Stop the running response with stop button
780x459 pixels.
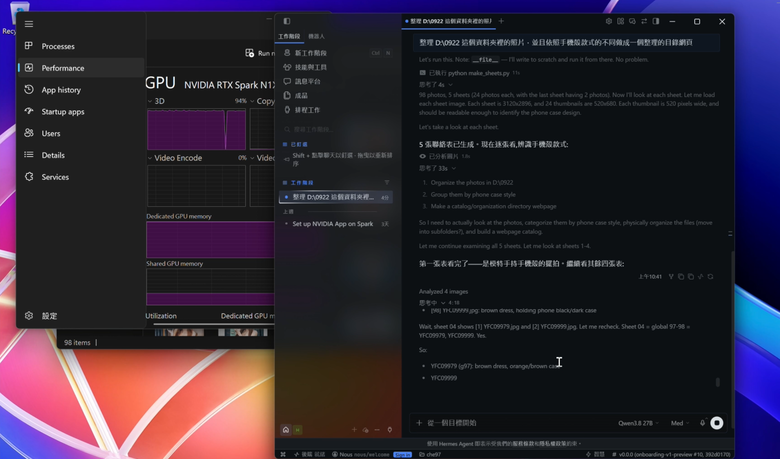click(x=717, y=423)
